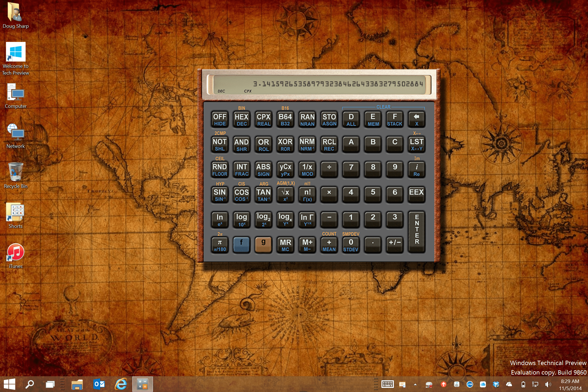Viewport: 588px width, 392px height.
Task: Select iTunes desktop shortcut
Action: pos(16,256)
